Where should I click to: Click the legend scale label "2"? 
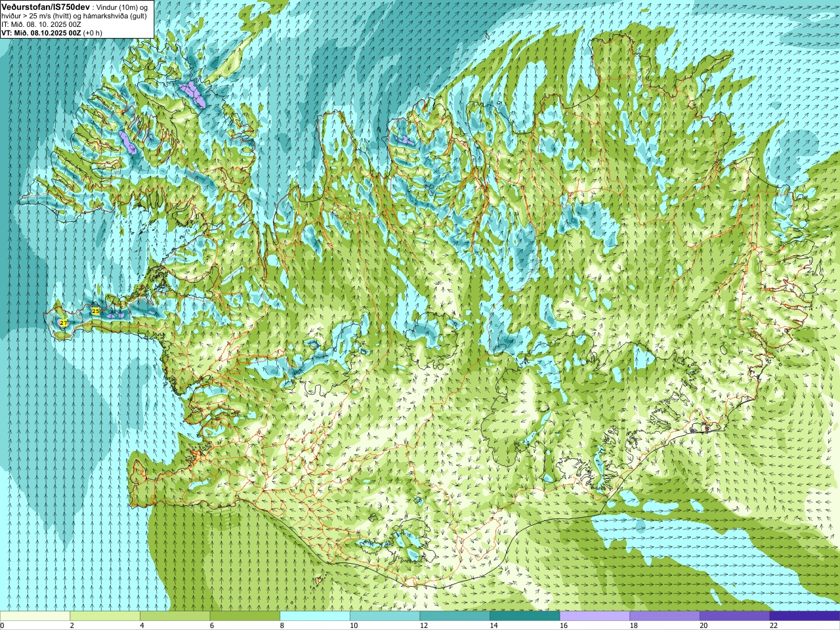point(72,625)
